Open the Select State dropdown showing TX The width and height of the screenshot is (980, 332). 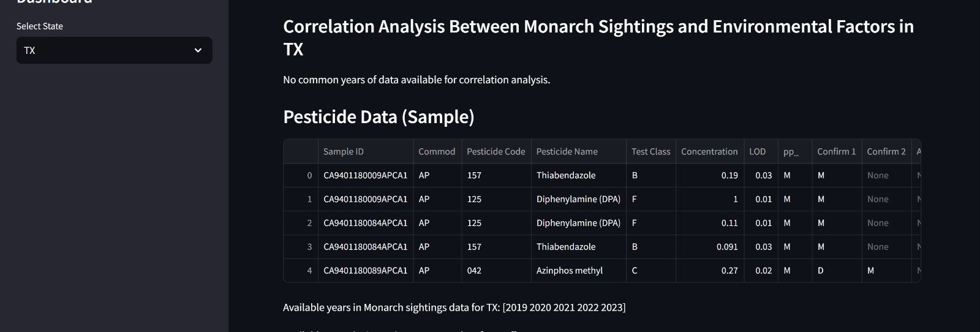coord(114,50)
